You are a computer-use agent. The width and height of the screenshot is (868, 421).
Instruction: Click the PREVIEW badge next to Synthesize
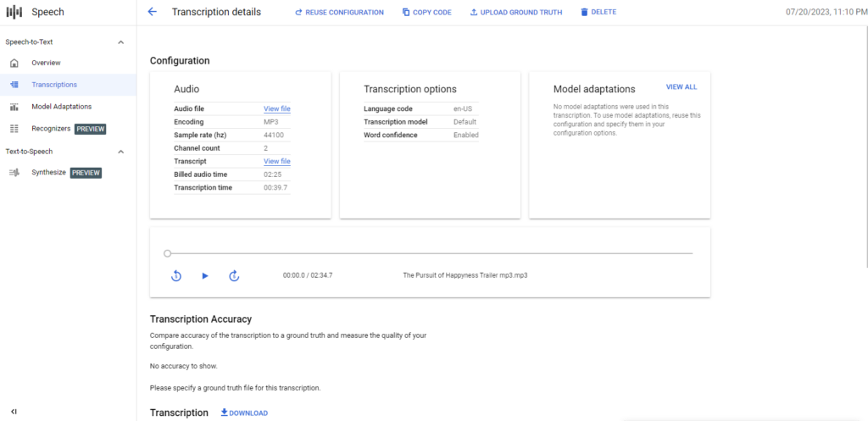(86, 173)
